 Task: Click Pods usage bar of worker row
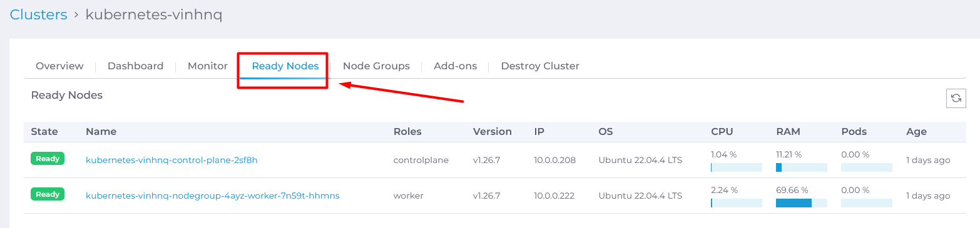pos(867,203)
